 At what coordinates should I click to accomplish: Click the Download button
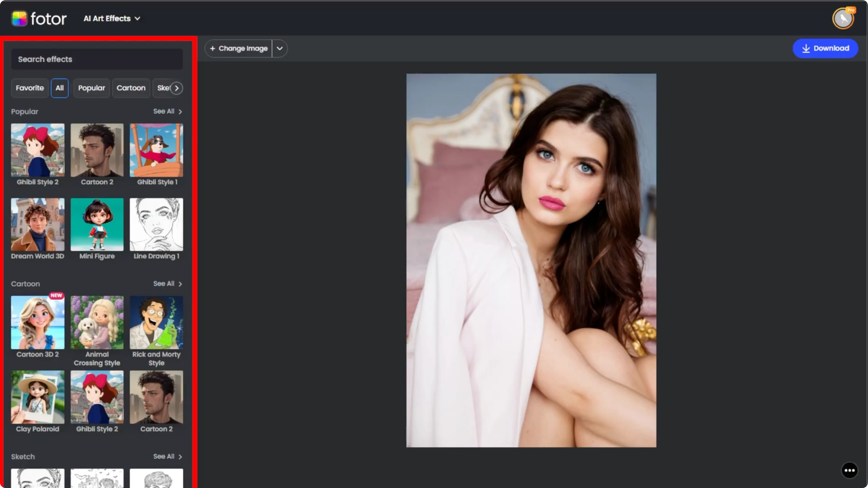tap(825, 48)
